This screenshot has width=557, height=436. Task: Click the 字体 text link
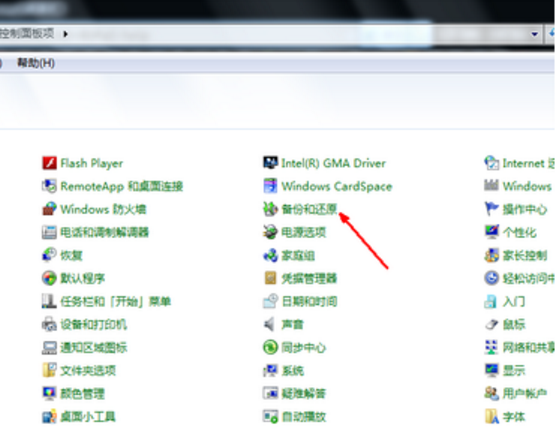click(x=514, y=416)
